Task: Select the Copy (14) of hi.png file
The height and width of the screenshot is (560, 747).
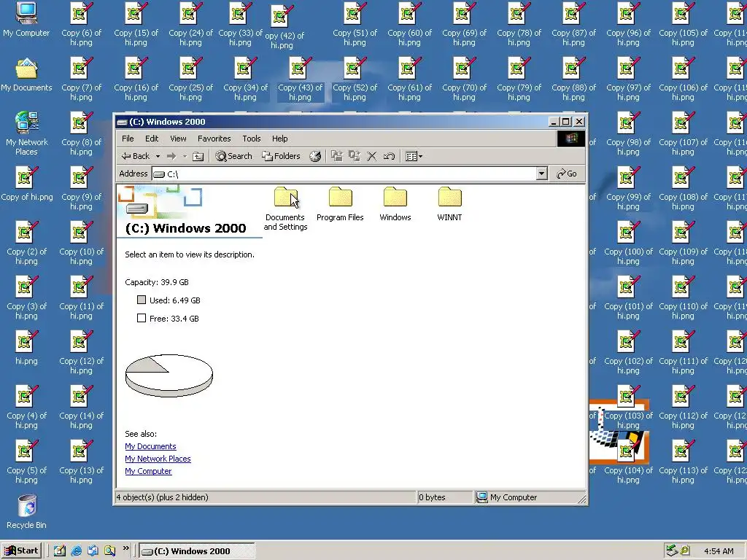Action: pos(81,407)
